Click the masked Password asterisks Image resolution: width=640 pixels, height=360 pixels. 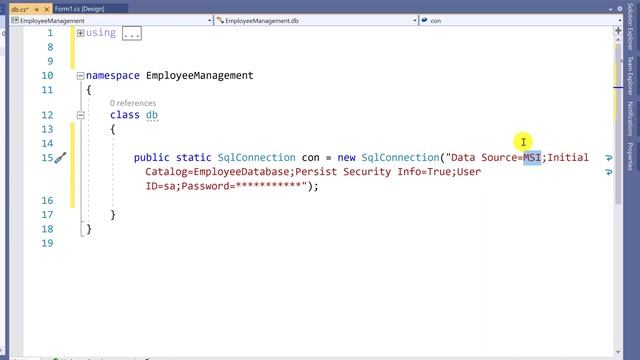(269, 186)
